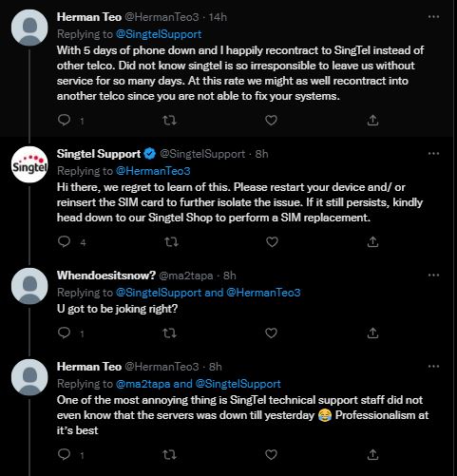Screen dimensions: 457x476
Task: Share the Singtel Support tweet
Action: (372, 242)
